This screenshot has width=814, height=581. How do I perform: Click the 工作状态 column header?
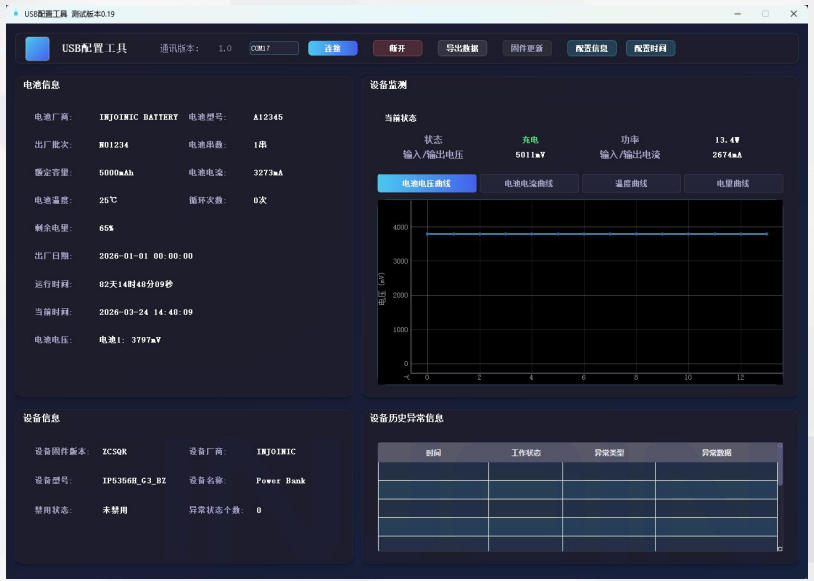[x=526, y=453]
